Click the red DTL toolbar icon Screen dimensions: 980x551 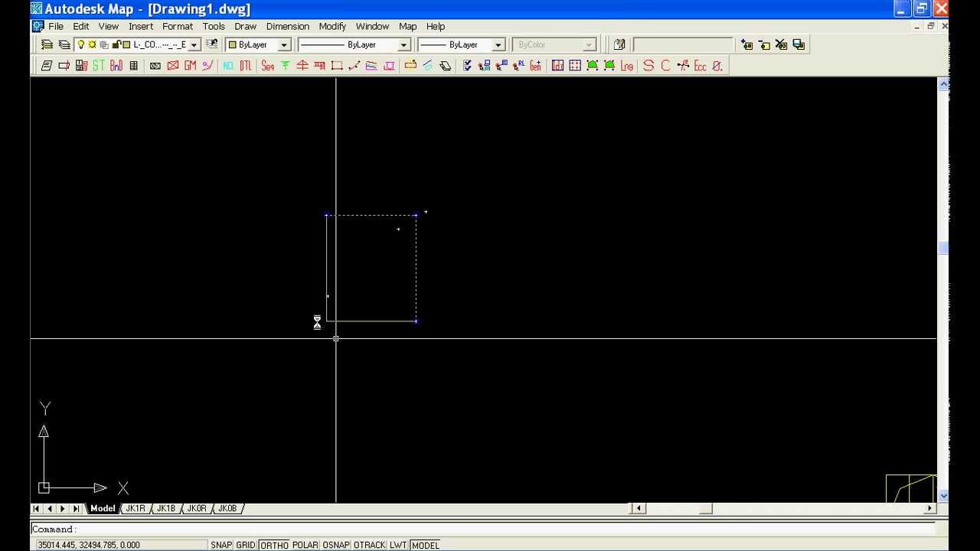[x=245, y=66]
